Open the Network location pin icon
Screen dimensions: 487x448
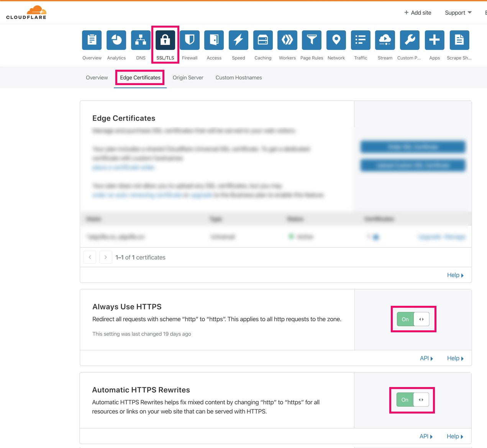click(x=336, y=40)
